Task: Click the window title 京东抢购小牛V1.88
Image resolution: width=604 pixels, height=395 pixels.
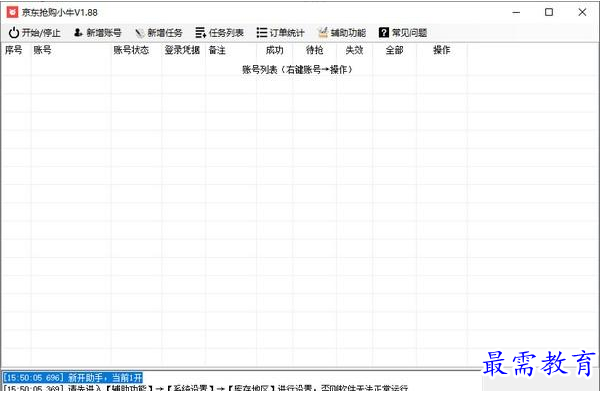Action: pyautogui.click(x=60, y=12)
